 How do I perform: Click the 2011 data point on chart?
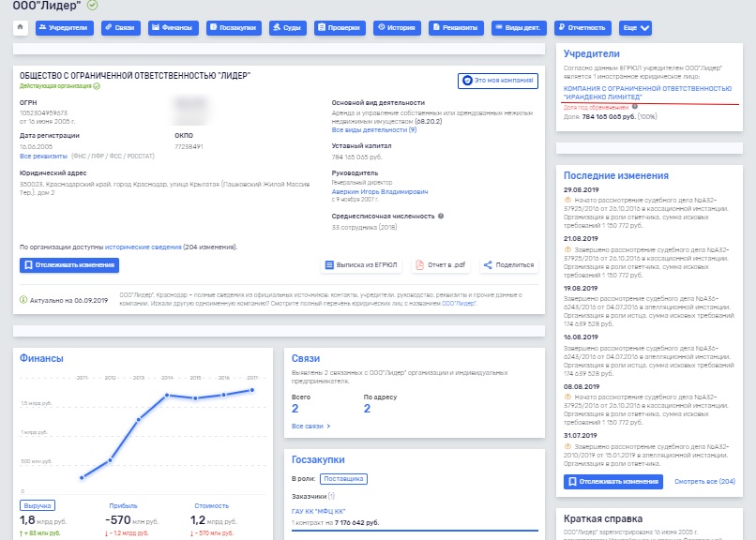[x=82, y=478]
